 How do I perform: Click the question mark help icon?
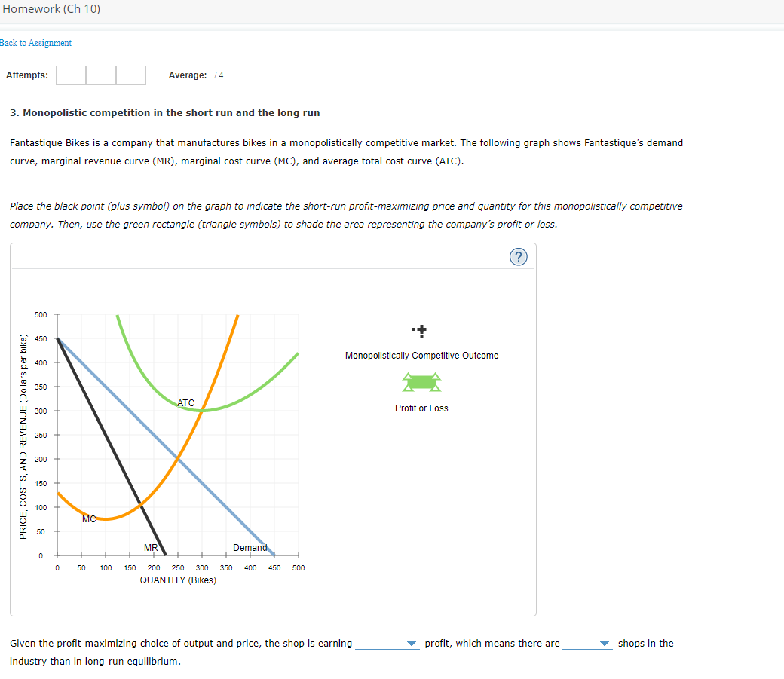point(518,257)
